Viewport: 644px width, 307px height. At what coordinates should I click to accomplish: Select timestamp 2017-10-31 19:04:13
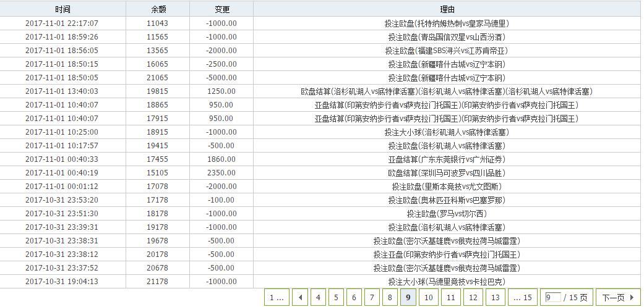[x=62, y=282]
